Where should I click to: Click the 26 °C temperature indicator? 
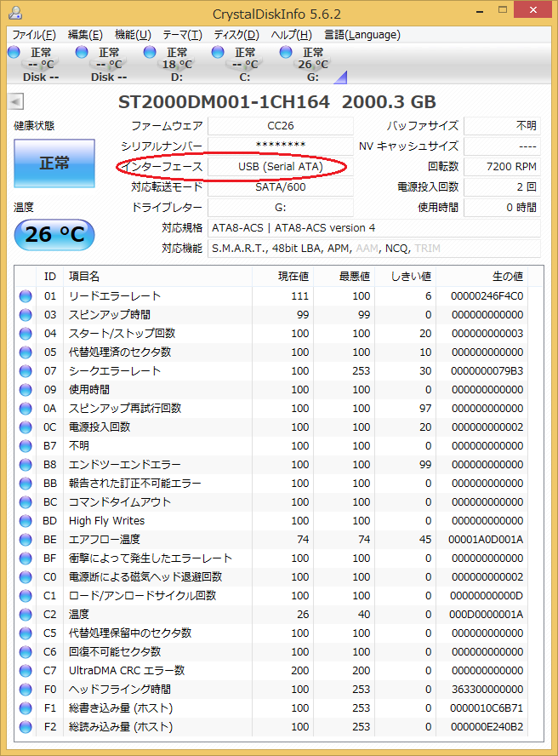pos(54,235)
